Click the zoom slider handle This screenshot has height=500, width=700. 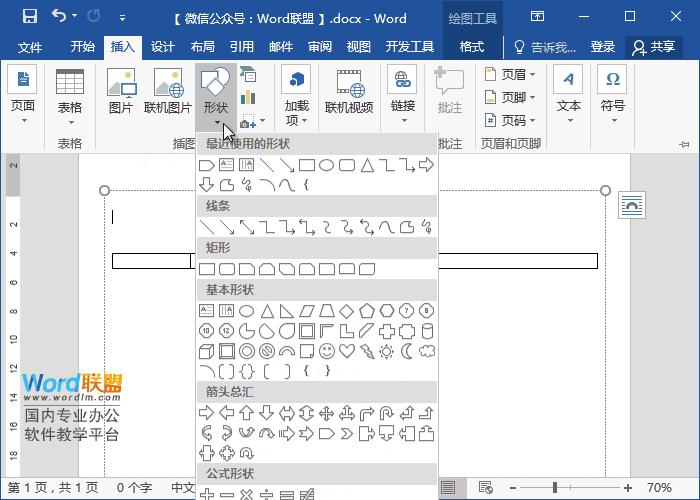(x=554, y=488)
